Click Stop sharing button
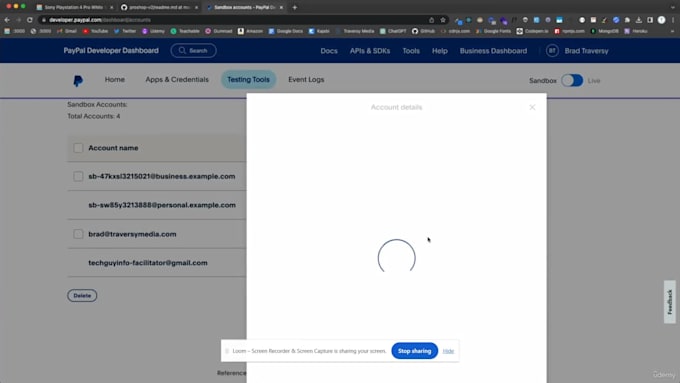Screen dimensions: 680x383 415,351
